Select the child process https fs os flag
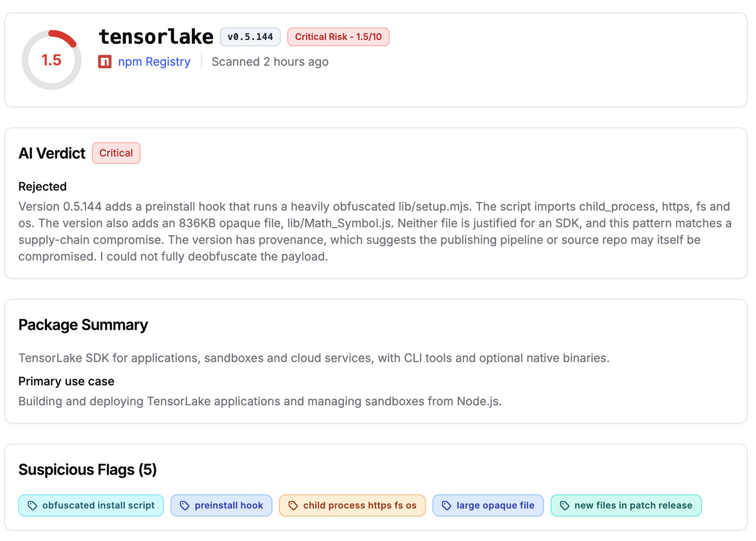Screen dimensions: 756x541 click(352, 505)
